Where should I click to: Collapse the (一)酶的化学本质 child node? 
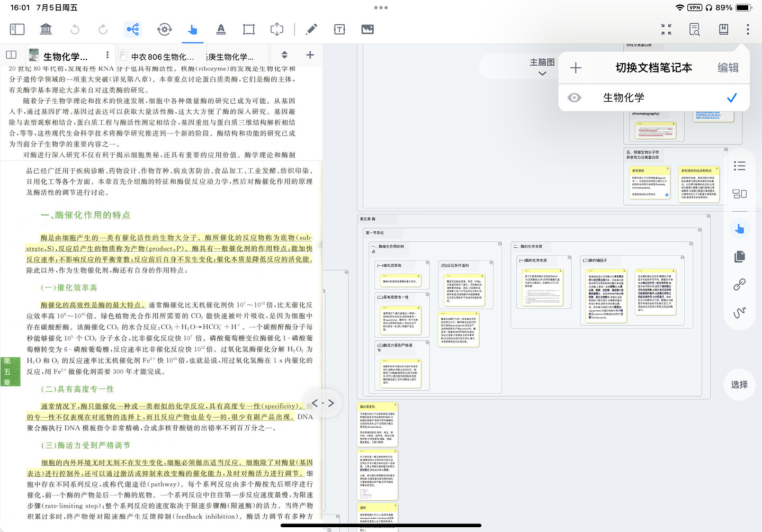coord(570,258)
